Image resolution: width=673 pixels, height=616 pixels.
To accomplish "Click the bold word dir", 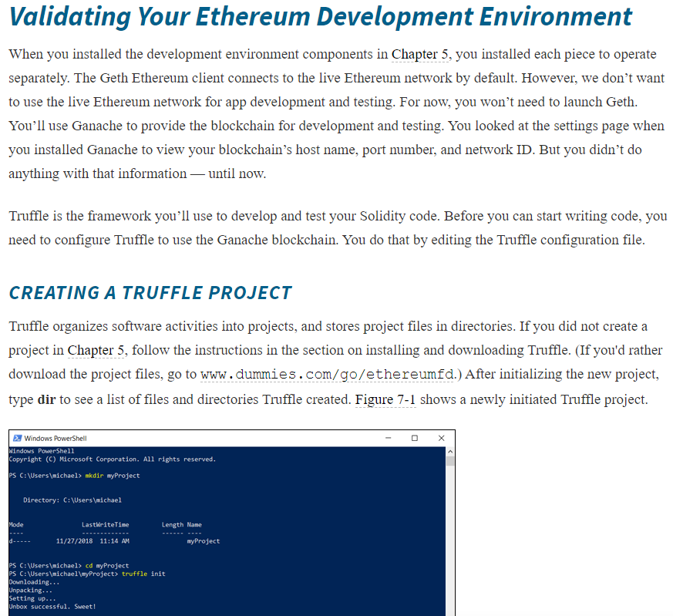I will pyautogui.click(x=46, y=399).
